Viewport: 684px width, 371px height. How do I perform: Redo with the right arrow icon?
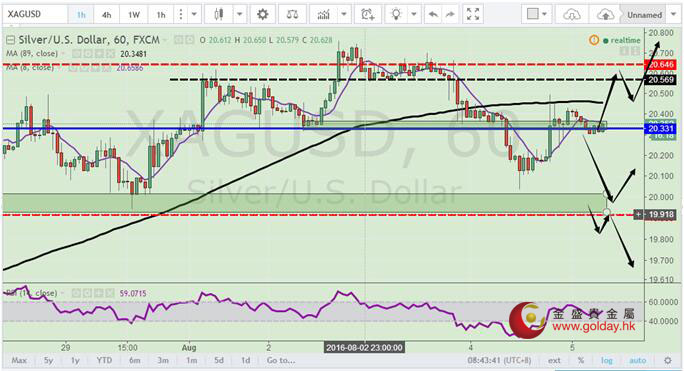(x=450, y=15)
